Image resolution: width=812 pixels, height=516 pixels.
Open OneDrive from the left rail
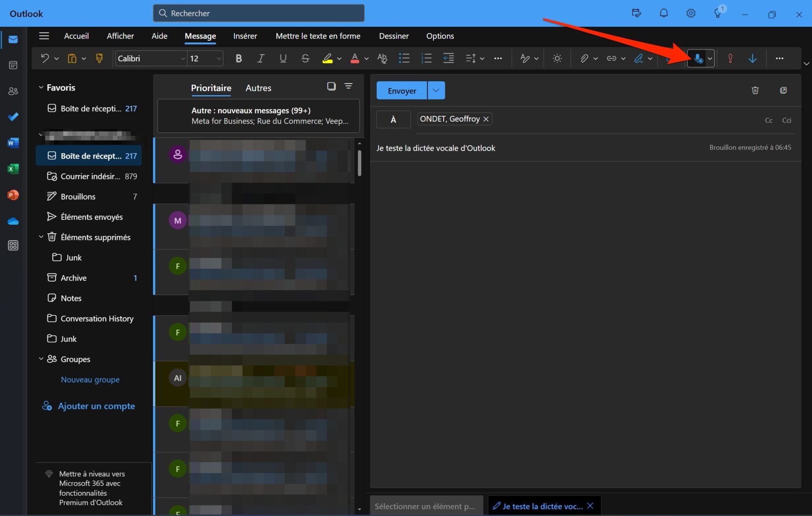[13, 221]
